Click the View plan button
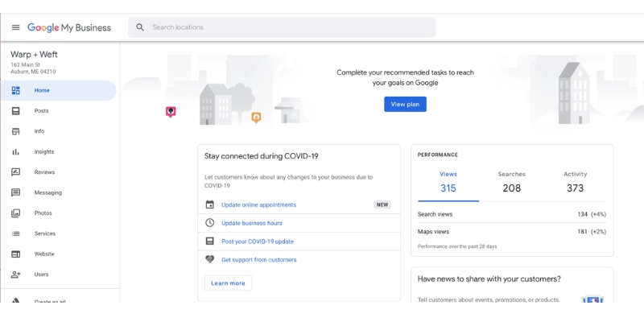Screen dimensions: 644x322 pos(405,105)
